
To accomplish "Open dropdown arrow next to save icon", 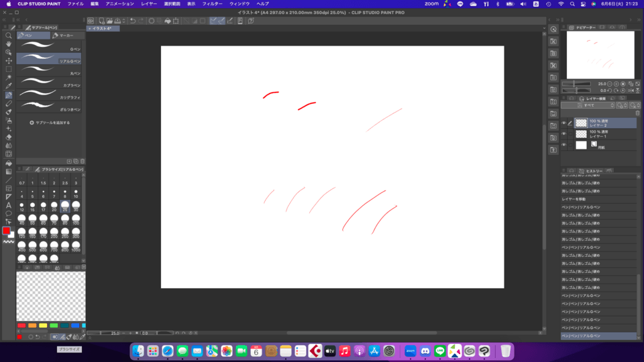I will point(123,21).
